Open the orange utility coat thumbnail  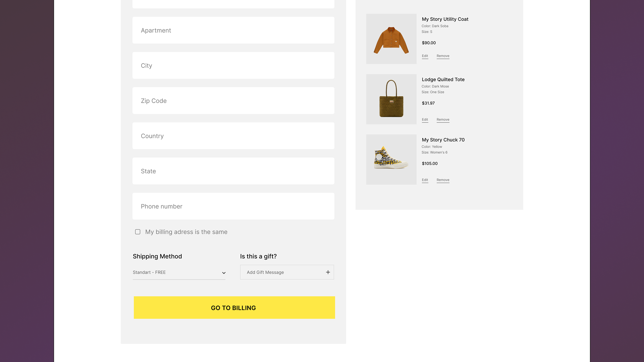[391, 39]
